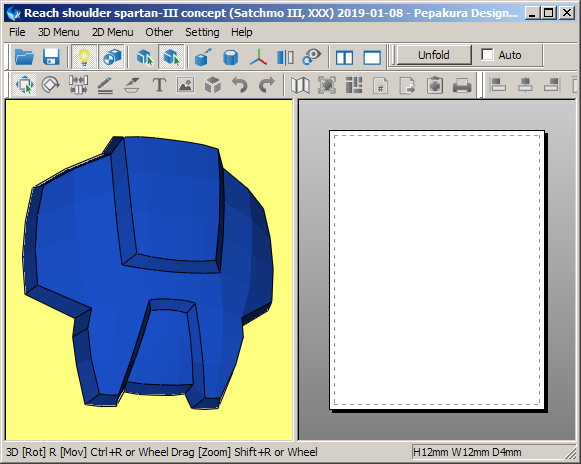Click the colored XYZ axis icon
Image resolution: width=581 pixels, height=464 pixels.
pos(258,57)
